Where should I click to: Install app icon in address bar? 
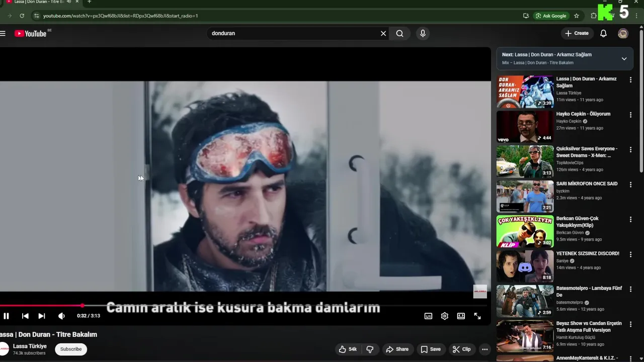click(x=526, y=16)
